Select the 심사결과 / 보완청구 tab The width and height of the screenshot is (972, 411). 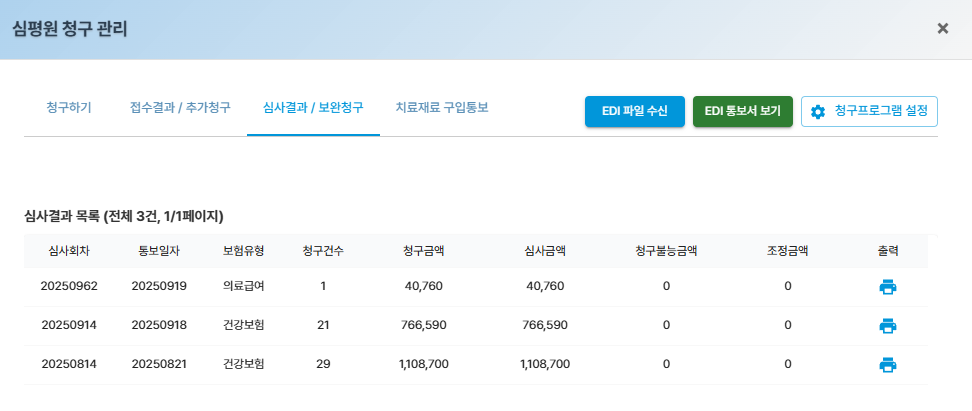[313, 107]
